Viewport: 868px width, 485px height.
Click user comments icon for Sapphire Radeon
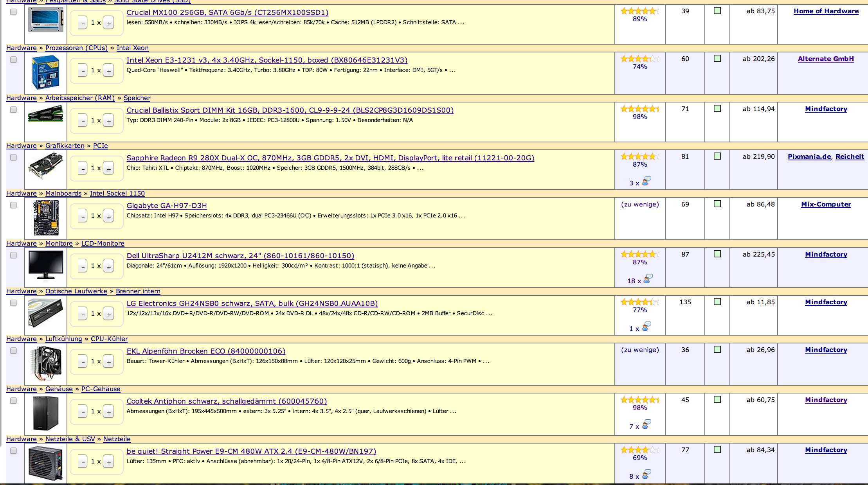[646, 181]
